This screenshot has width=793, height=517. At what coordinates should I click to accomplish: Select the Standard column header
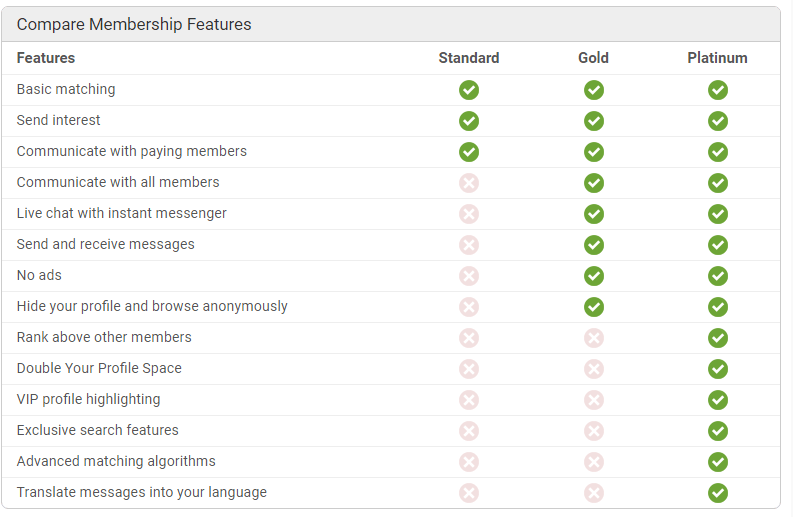coord(469,58)
